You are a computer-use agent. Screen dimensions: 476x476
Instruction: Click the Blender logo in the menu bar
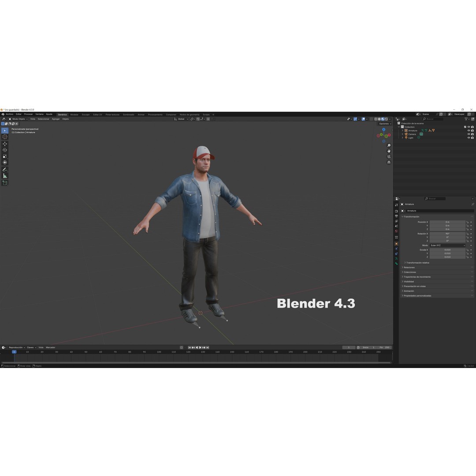pyautogui.click(x=3, y=115)
